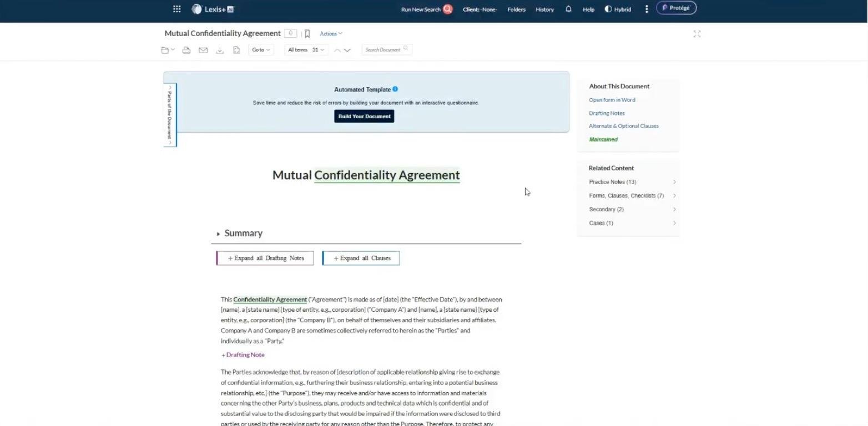Open the Go to dropdown
The height and width of the screenshot is (426, 868).
coord(261,50)
